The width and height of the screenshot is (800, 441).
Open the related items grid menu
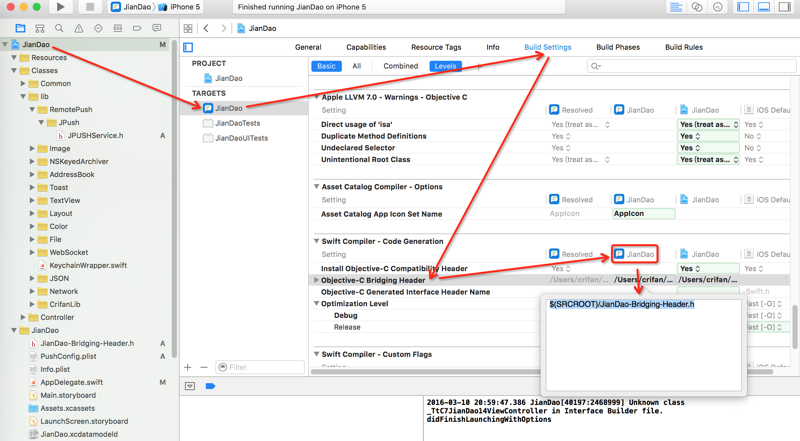click(x=188, y=28)
